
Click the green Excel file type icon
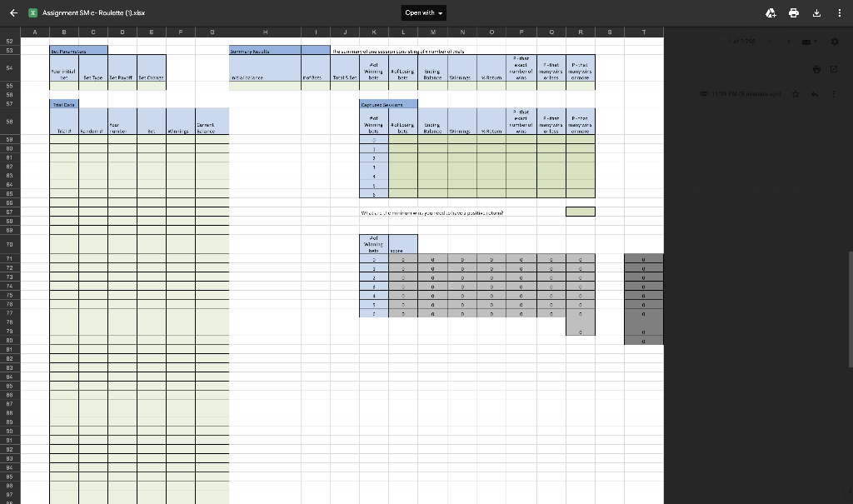32,12
